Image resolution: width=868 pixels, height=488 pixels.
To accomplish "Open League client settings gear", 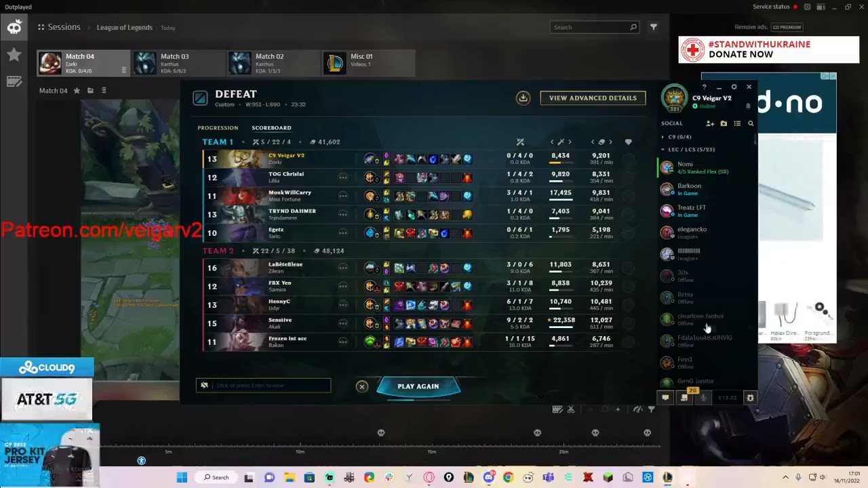I will tap(734, 87).
